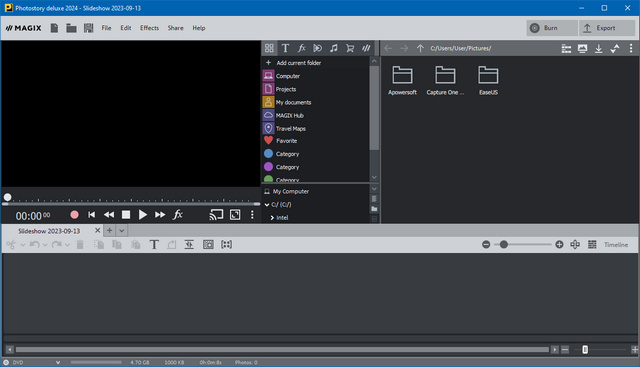Screen dimensions: 640x367
Task: Play the slideshow
Action: pyautogui.click(x=142, y=215)
